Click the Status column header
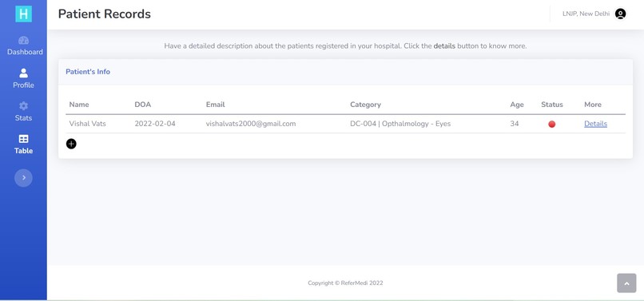The width and height of the screenshot is (644, 301). tap(552, 105)
